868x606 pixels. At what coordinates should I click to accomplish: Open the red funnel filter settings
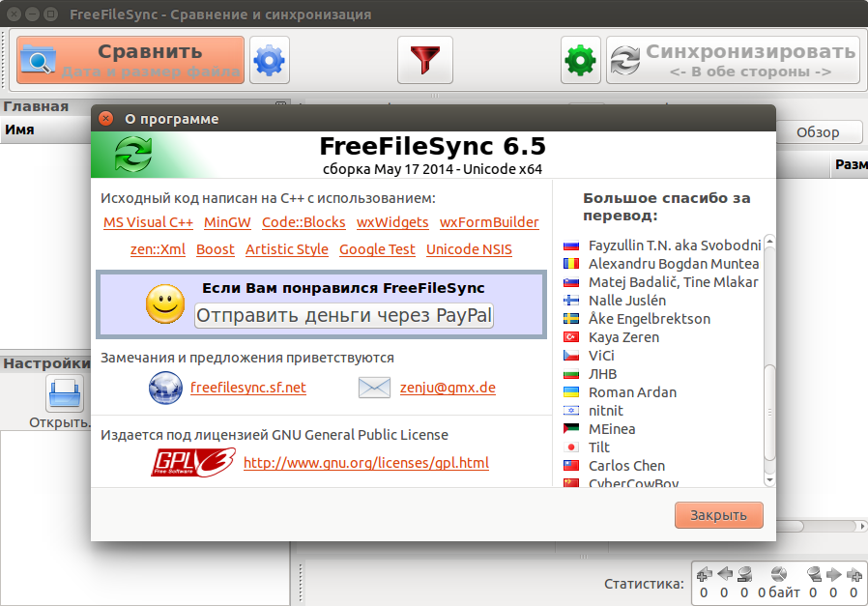point(425,60)
